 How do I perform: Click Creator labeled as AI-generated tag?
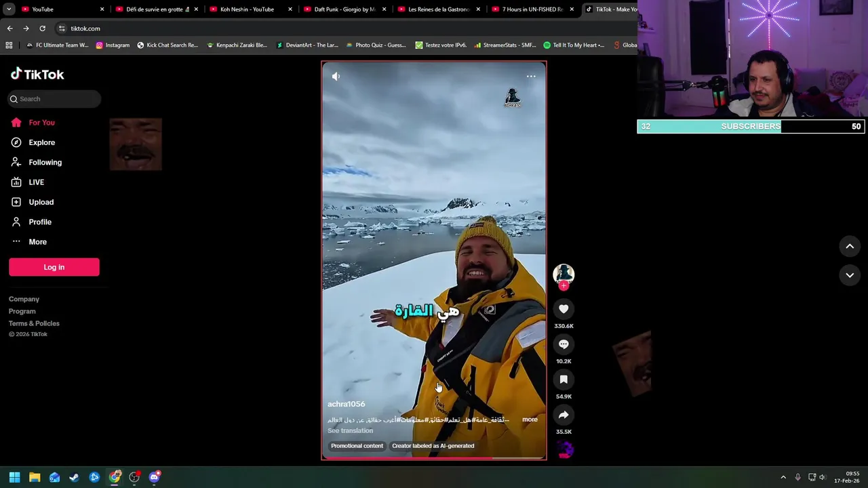(433, 446)
